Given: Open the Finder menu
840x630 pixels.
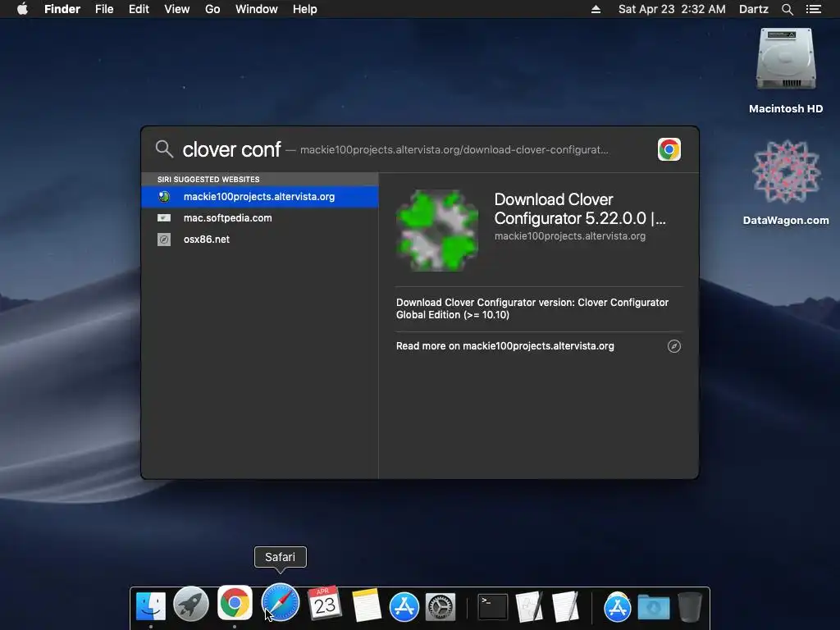Looking at the screenshot, I should point(62,9).
